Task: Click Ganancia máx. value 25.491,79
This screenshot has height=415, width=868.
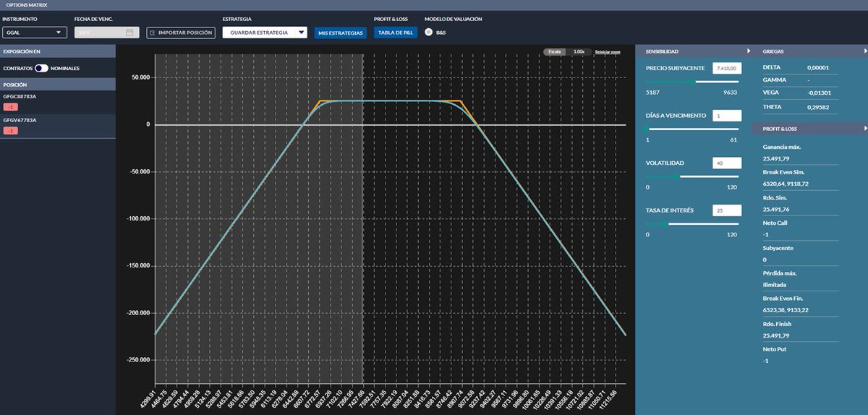Action: (x=776, y=158)
